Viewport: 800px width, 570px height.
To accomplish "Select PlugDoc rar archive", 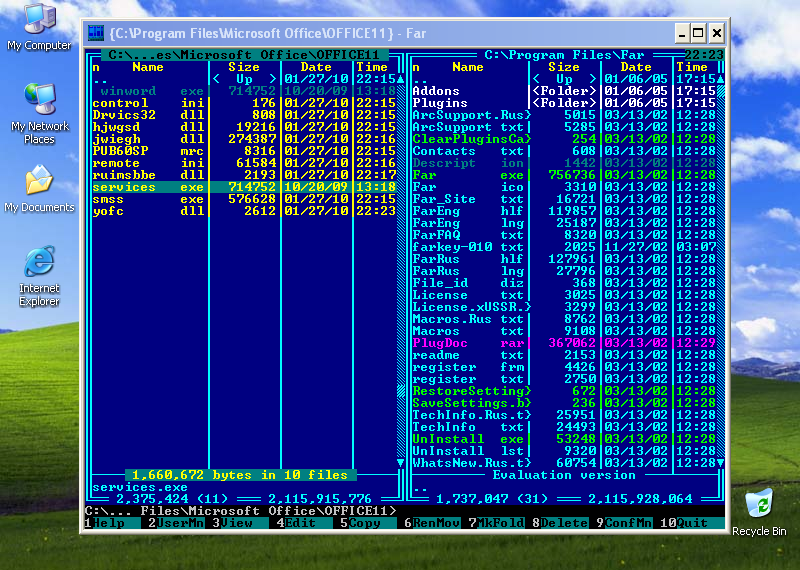I will tap(564, 343).
